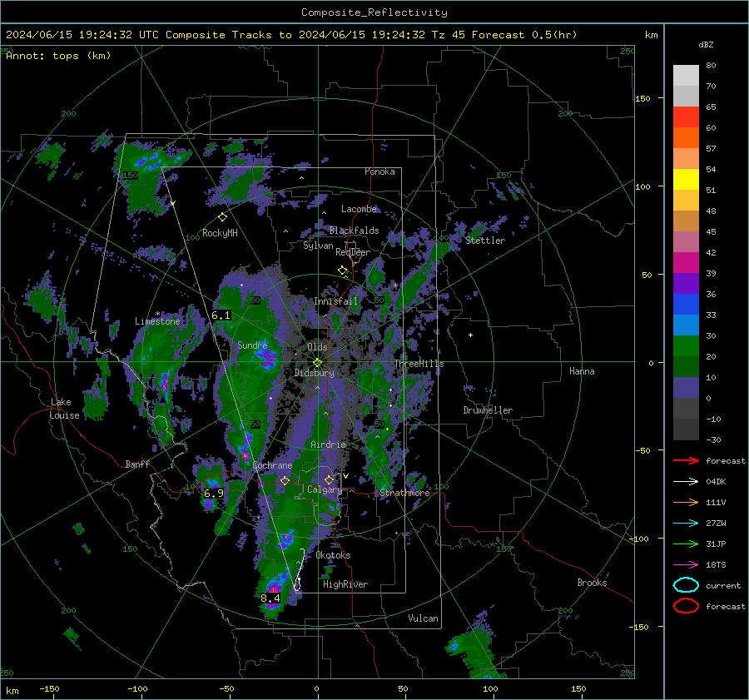
Task: Click the -30 dBZ legend value
Action: tap(713, 439)
